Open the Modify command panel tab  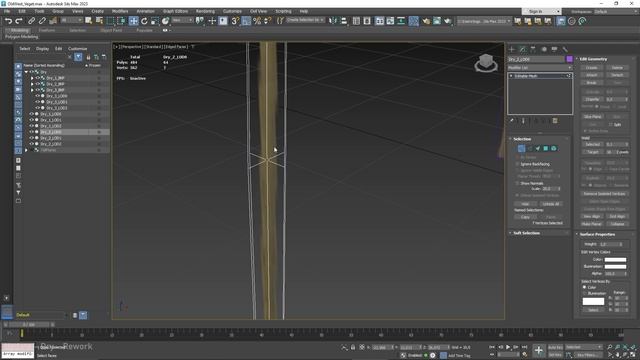click(x=523, y=49)
